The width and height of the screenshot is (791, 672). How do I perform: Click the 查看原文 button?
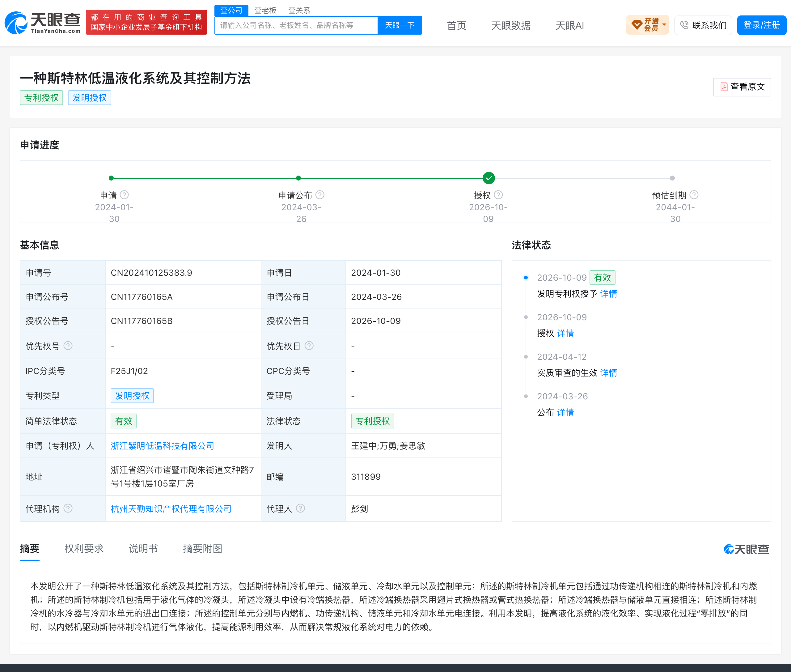tap(742, 87)
